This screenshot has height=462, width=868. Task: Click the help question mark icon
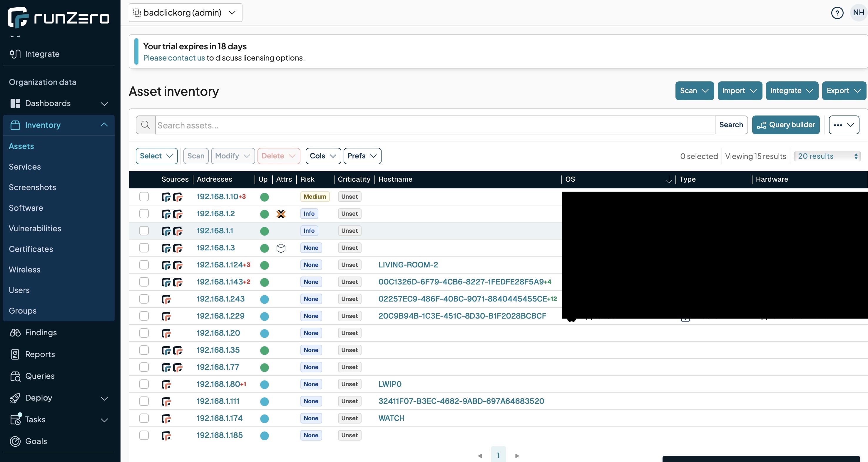[837, 13]
